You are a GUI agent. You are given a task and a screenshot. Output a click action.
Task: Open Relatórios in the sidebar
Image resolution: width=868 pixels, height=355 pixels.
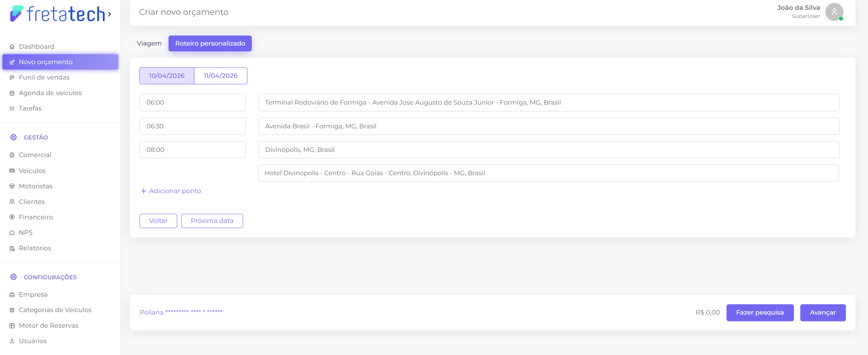[x=35, y=248]
